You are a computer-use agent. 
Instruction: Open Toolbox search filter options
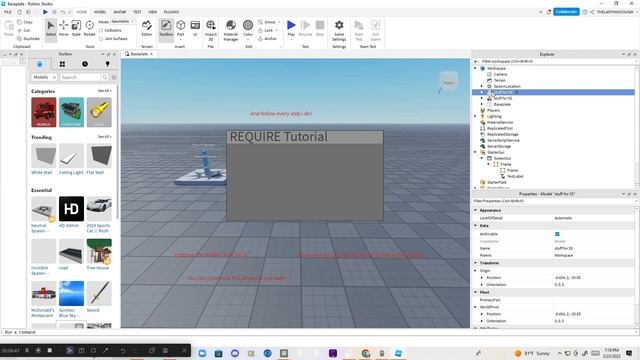[114, 77]
